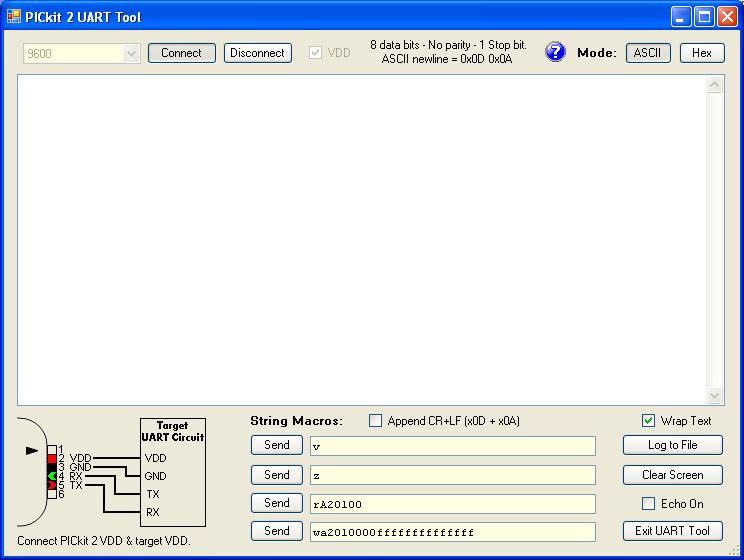Click the 'String Macros:' label

point(297,421)
